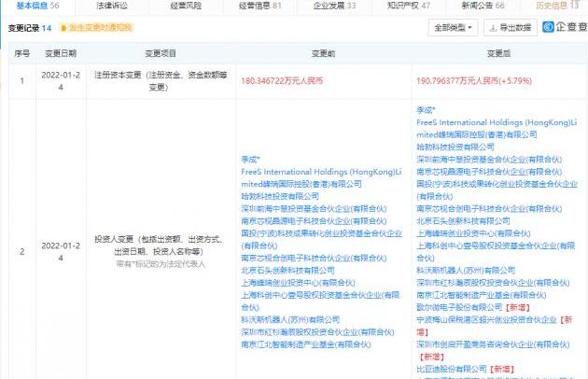Click the download icon in 导出数据

click(493, 28)
